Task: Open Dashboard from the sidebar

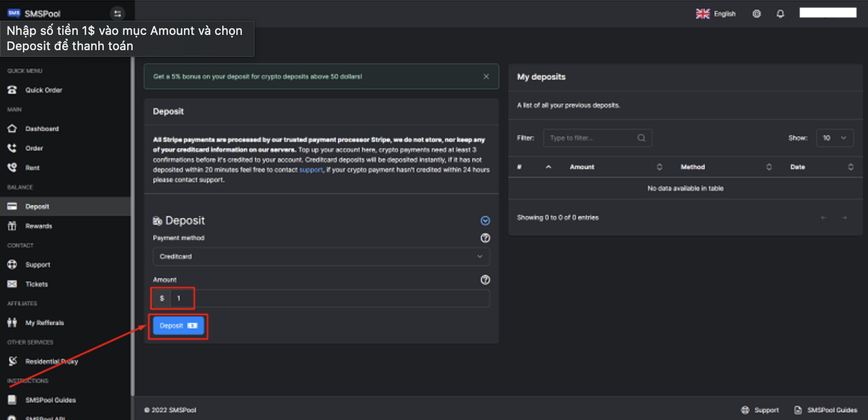Action: 41,129
